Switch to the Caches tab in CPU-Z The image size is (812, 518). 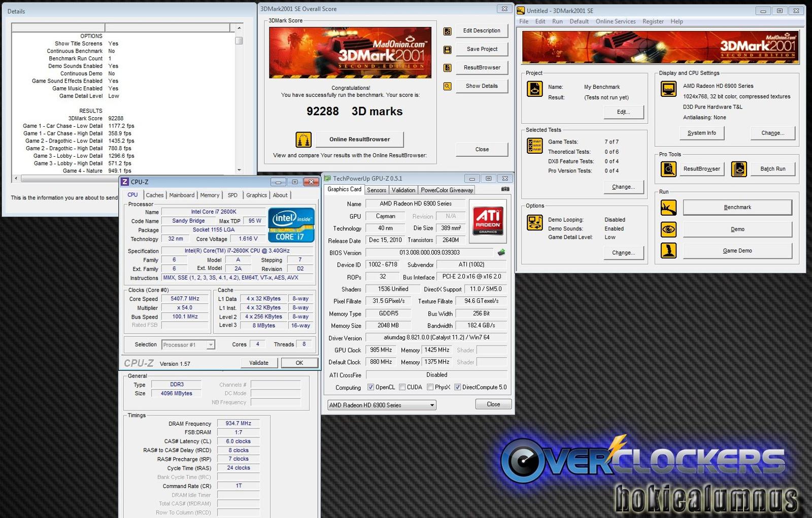[x=155, y=195]
